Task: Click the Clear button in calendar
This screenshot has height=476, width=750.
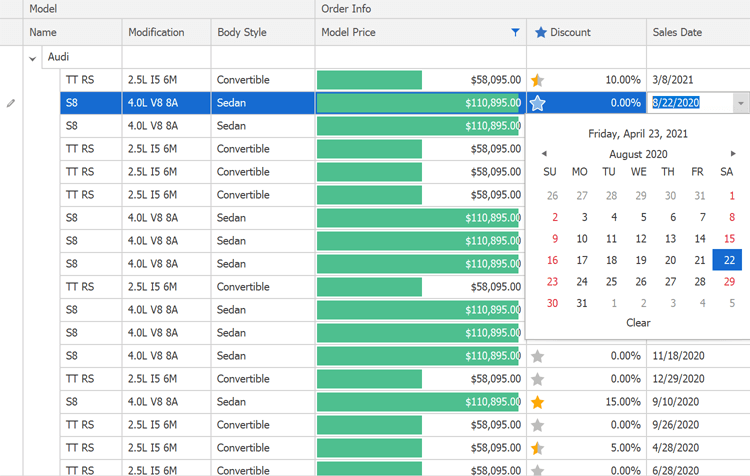Action: 638,323
